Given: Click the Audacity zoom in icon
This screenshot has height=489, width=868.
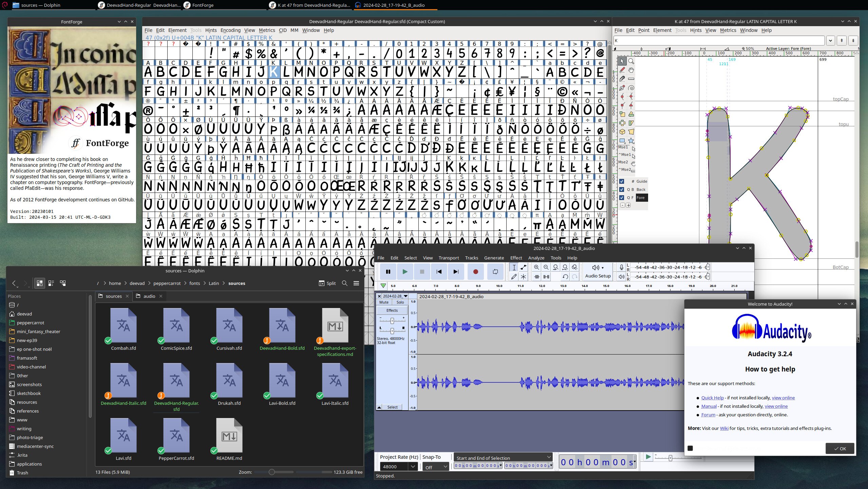Looking at the screenshot, I should [536, 267].
